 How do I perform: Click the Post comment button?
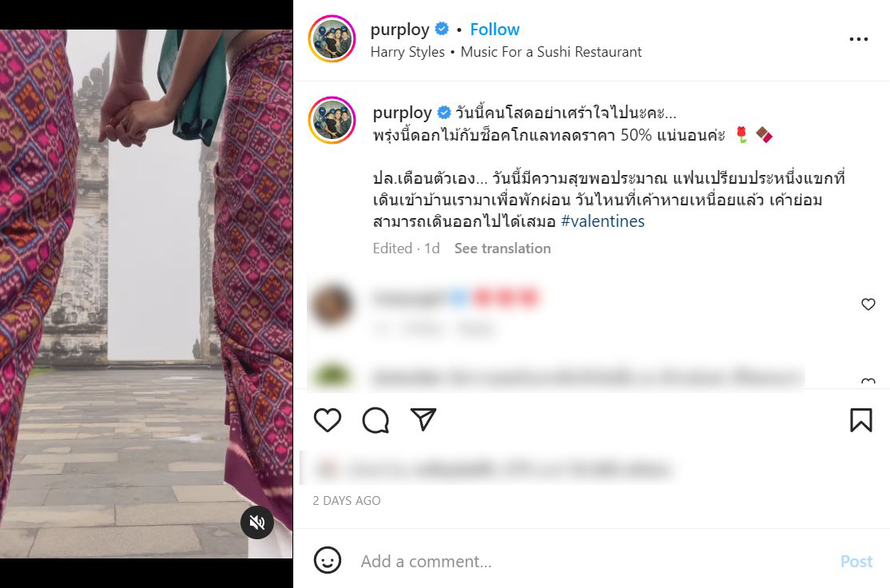(856, 562)
